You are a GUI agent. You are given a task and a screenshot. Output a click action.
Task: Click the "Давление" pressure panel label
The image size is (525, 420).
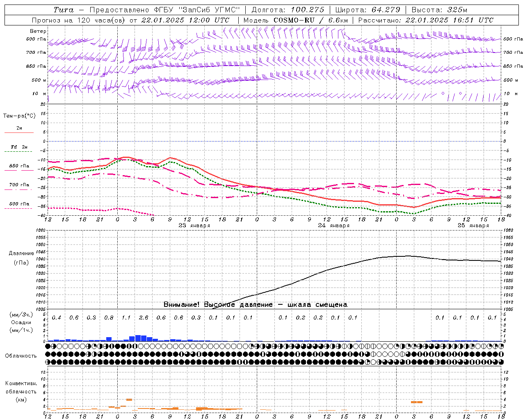(21, 253)
